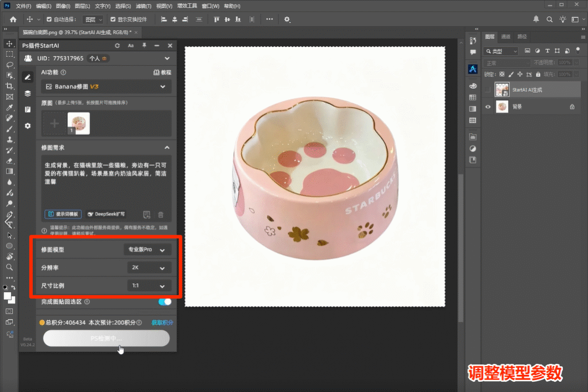The width and height of the screenshot is (588, 392).
Task: Click the 提示词模板 button
Action: pyautogui.click(x=63, y=214)
